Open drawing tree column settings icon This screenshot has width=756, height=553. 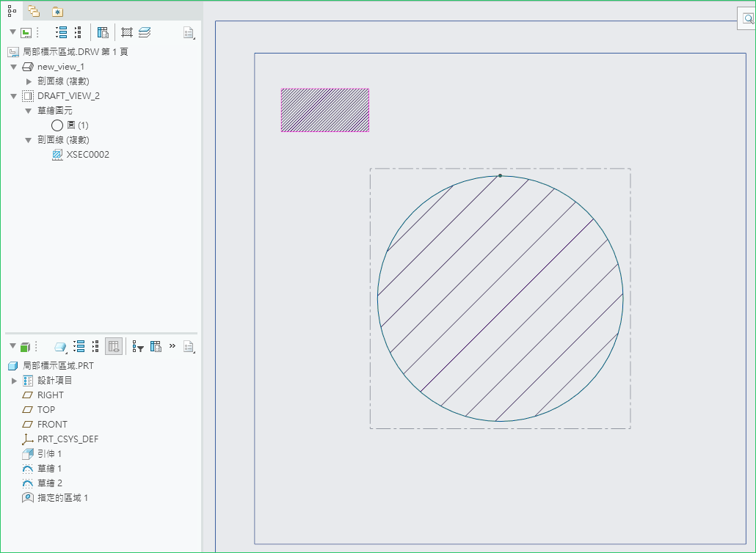click(103, 32)
